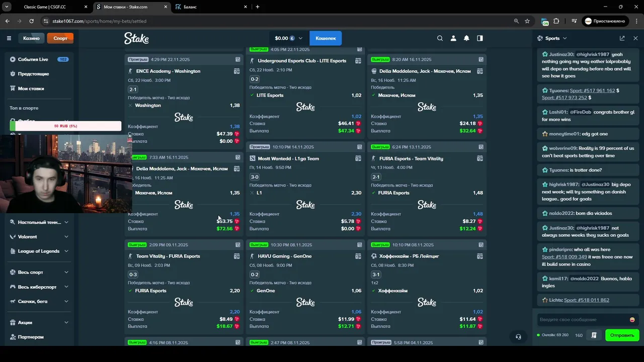This screenshot has width=644, height=362.
Task: Open Sport #517 961 162 link by Tyuanes
Action: click(592, 90)
